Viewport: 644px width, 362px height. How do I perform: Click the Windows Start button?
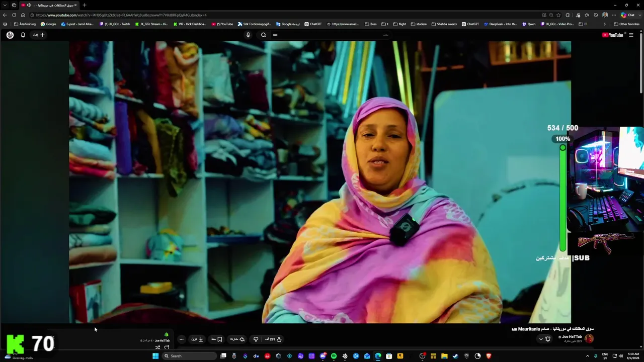click(x=155, y=356)
